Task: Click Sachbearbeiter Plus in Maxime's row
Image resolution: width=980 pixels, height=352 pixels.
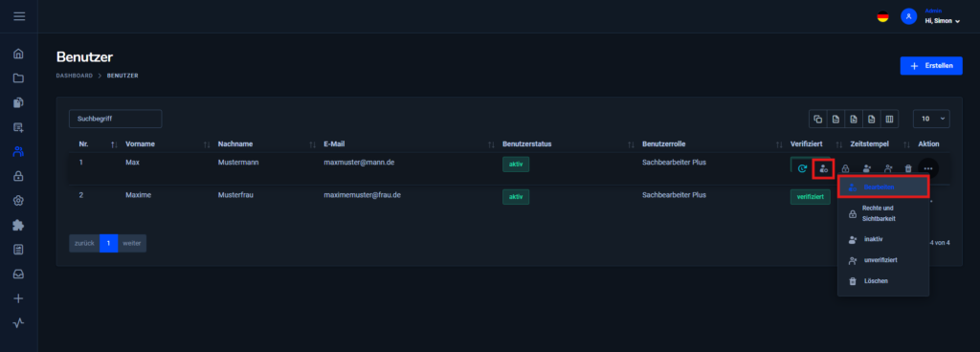Action: [x=674, y=195]
